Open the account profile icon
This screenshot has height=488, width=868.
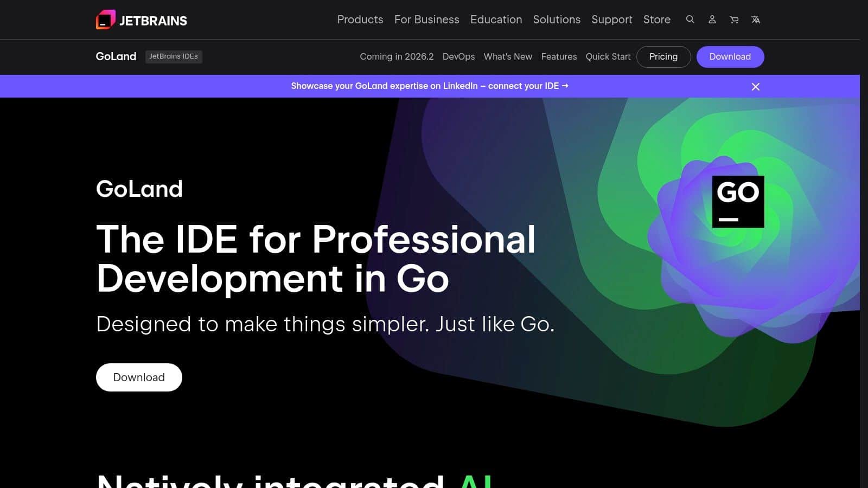(712, 20)
